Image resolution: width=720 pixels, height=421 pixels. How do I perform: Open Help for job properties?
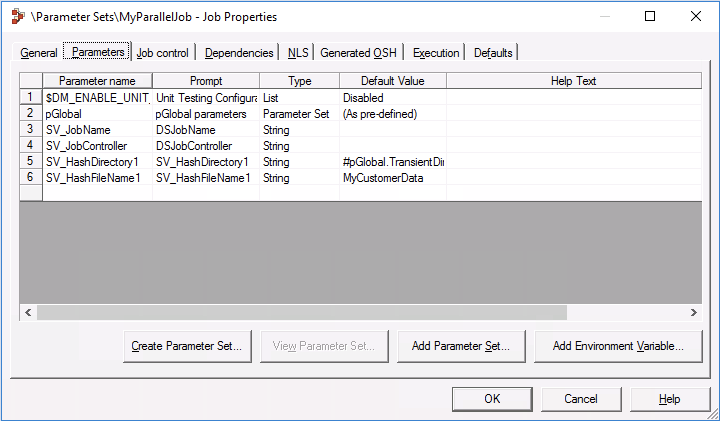click(x=669, y=398)
